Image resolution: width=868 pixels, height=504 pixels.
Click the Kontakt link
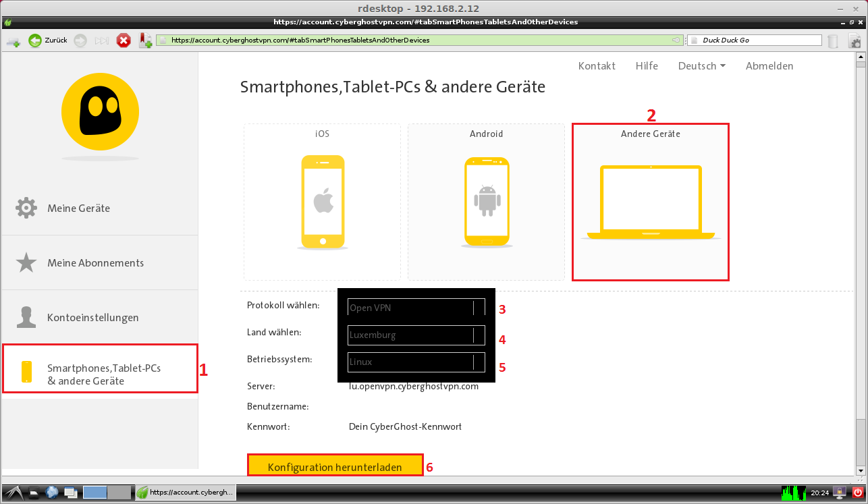click(597, 65)
